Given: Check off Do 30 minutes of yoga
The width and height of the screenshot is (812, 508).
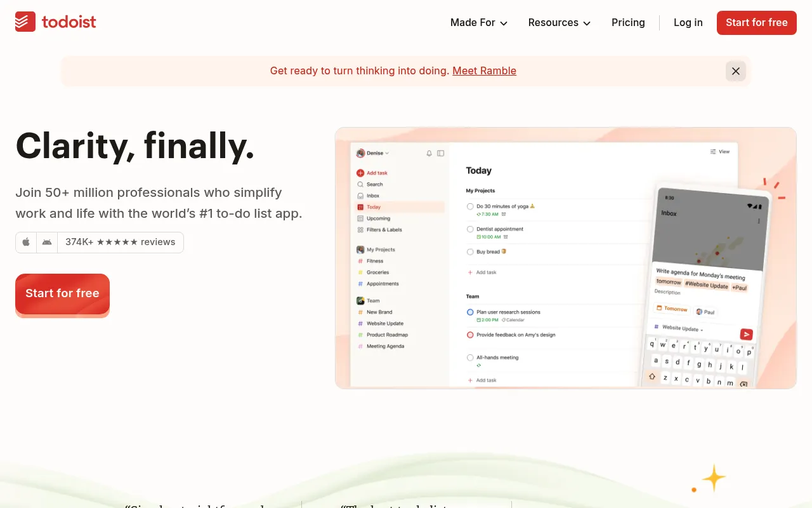Looking at the screenshot, I should pyautogui.click(x=470, y=206).
